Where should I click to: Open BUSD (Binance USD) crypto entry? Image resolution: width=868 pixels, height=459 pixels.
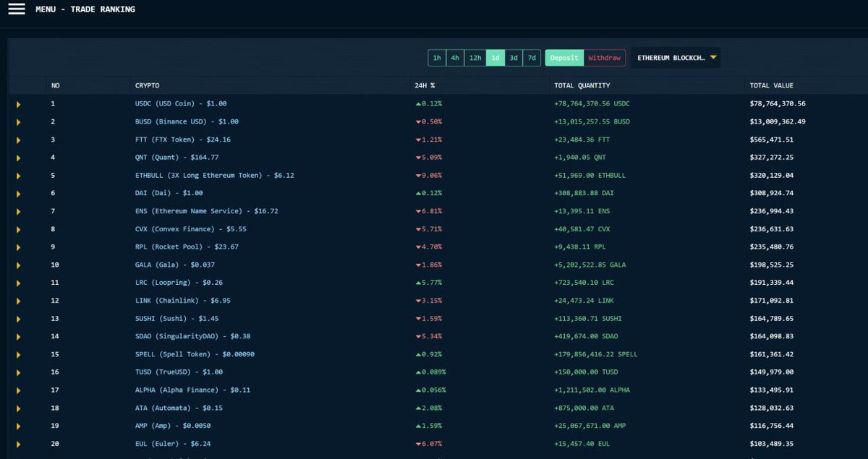click(x=187, y=121)
